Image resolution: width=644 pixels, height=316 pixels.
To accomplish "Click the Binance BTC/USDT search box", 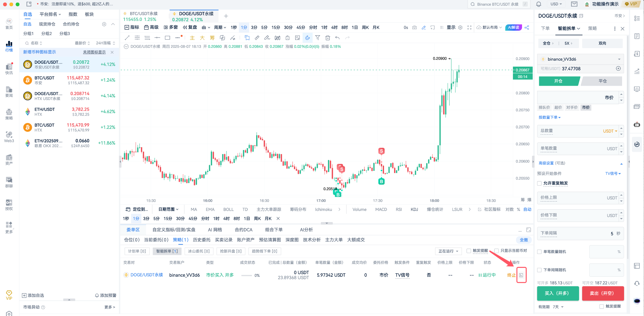I will 499,4.
